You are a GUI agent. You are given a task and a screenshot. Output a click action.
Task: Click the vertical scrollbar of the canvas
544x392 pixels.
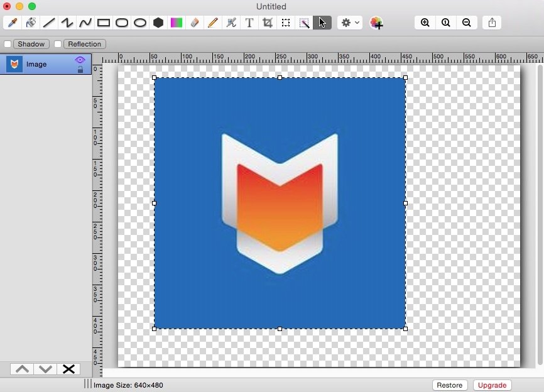coord(540,215)
